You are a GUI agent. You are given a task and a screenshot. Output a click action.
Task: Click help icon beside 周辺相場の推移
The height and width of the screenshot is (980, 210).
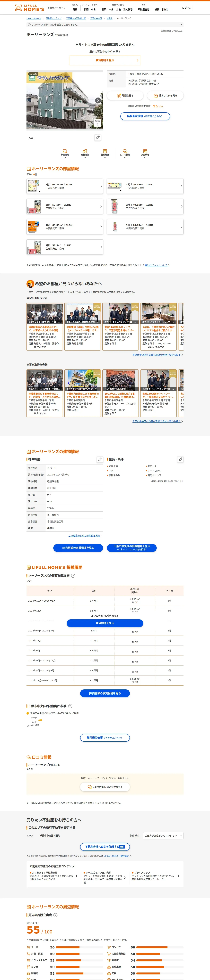[x=70, y=706]
